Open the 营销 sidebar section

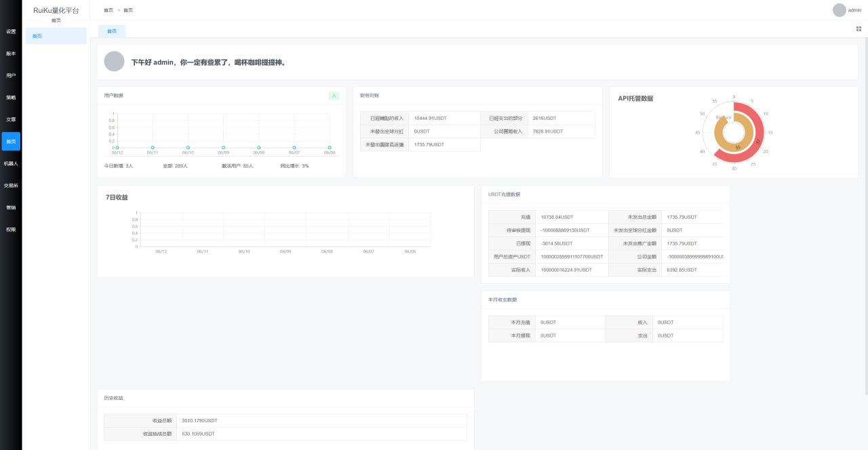(x=11, y=207)
